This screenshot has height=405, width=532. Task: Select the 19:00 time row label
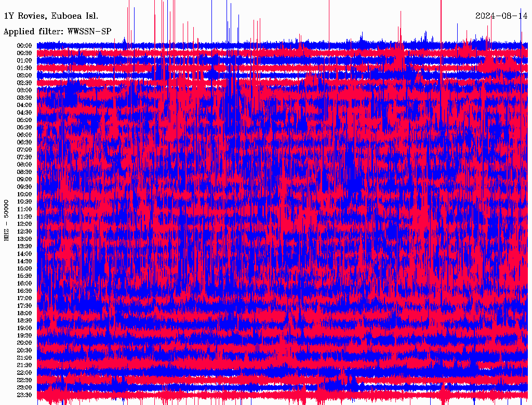(25, 328)
